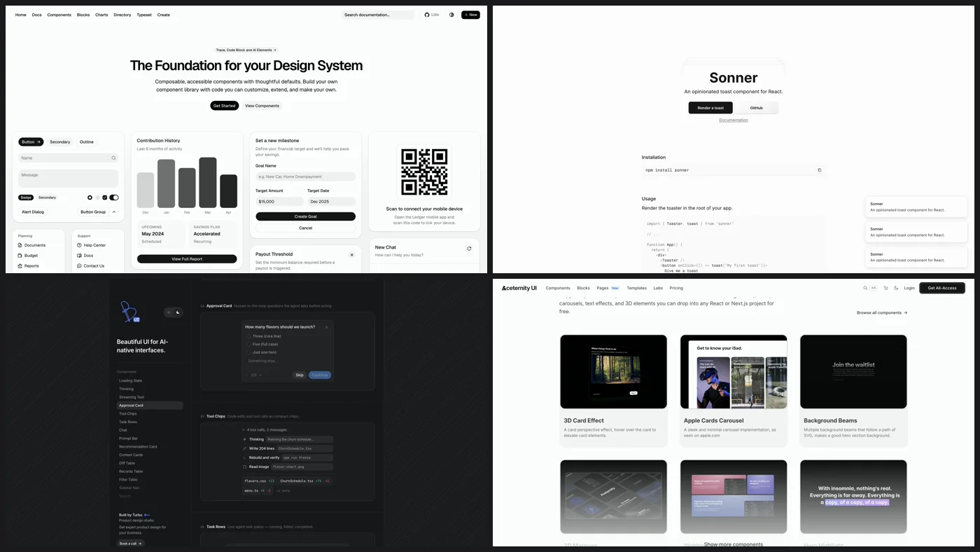Click the search magnifier in the Name field
Image resolution: width=980 pixels, height=552 pixels.
coord(113,158)
